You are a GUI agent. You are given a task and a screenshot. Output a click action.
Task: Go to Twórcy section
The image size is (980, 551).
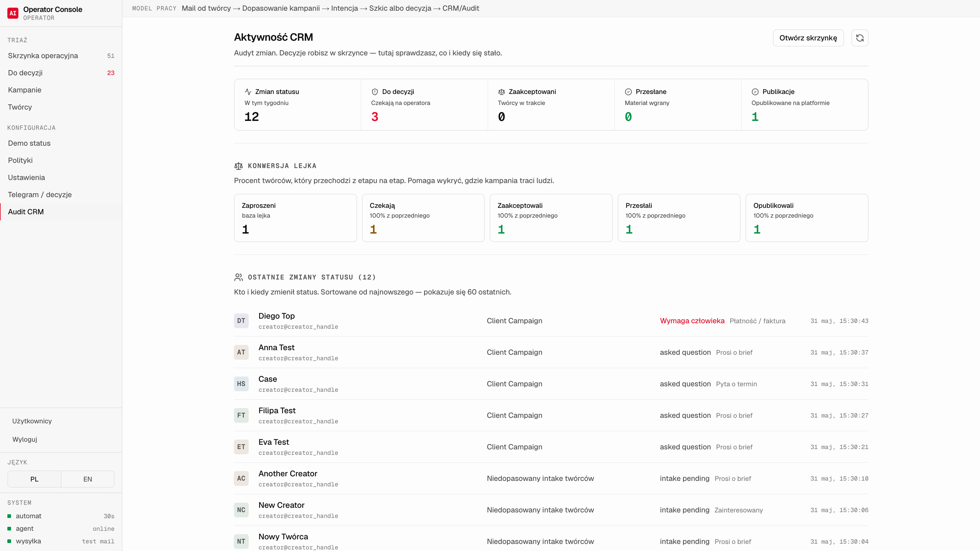pyautogui.click(x=61, y=107)
